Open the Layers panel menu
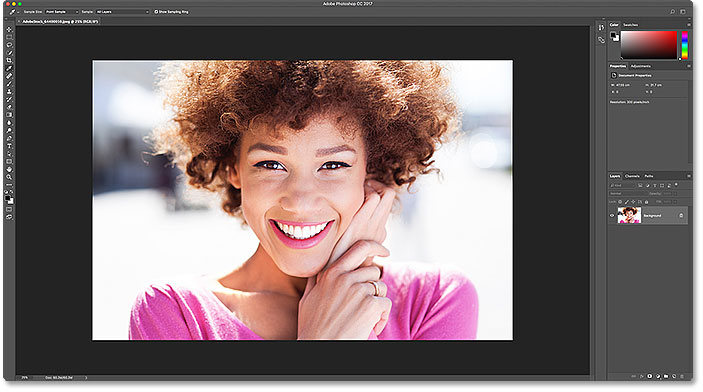Image resolution: width=703 pixels, height=392 pixels. [x=689, y=176]
